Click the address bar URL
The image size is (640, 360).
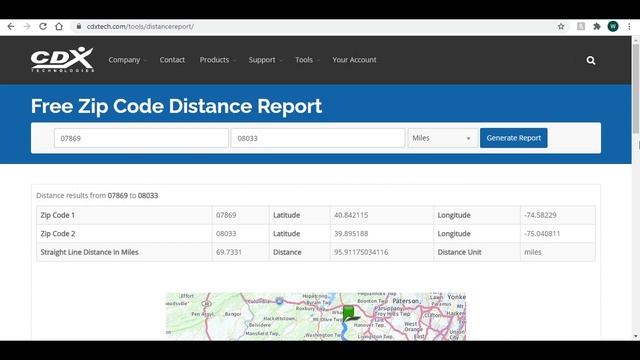(x=140, y=27)
